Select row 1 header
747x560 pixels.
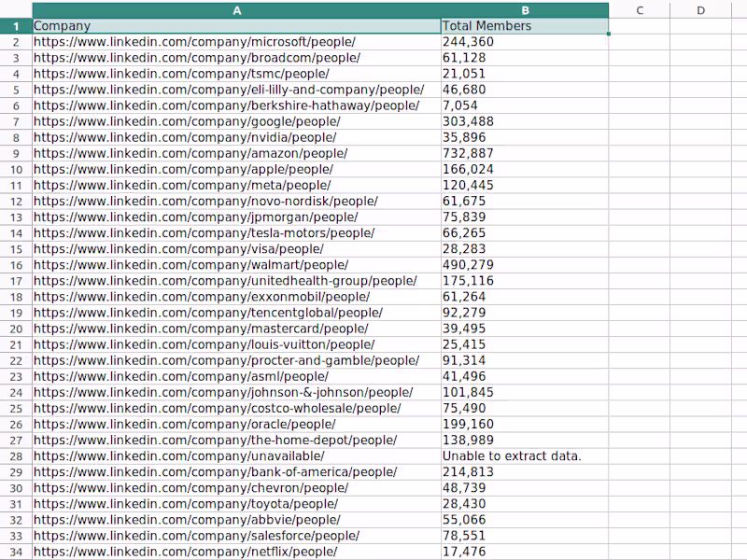pyautogui.click(x=16, y=26)
